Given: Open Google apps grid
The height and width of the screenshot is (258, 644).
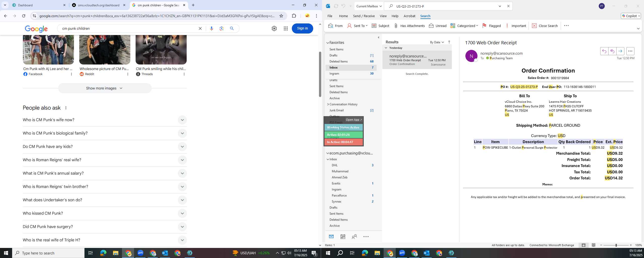Looking at the screenshot, I should coord(286,28).
